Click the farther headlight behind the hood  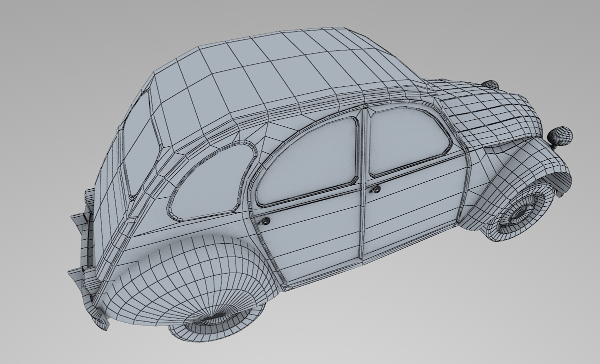point(490,85)
